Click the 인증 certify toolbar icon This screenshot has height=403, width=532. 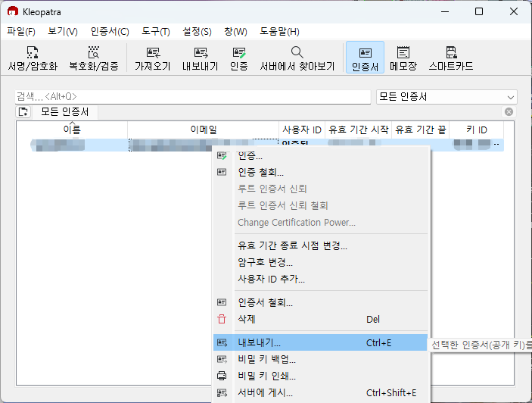(239, 58)
